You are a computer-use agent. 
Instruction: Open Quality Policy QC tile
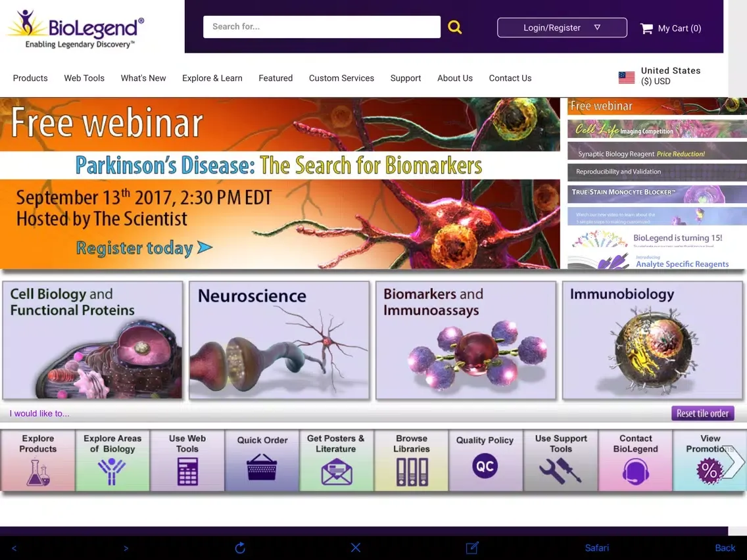(x=485, y=460)
